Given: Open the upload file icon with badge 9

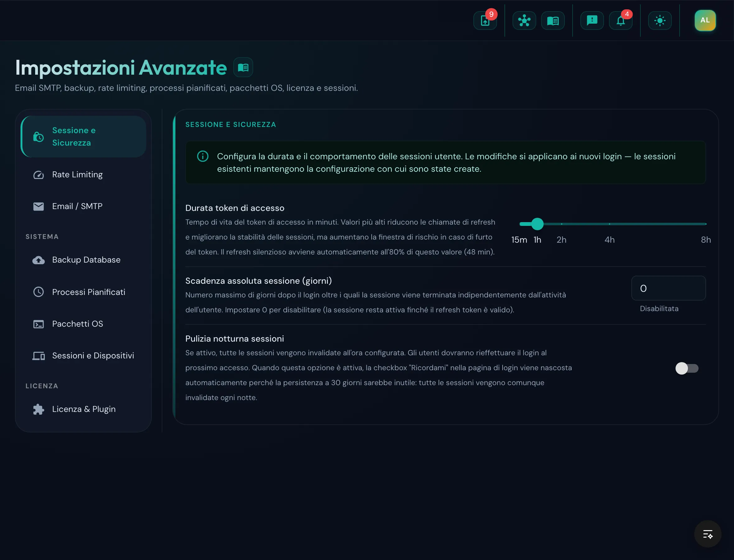Looking at the screenshot, I should pos(485,21).
